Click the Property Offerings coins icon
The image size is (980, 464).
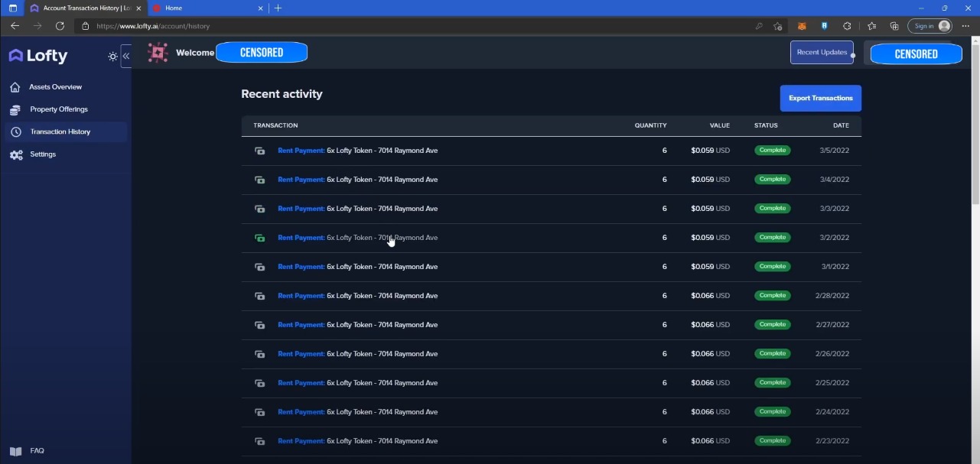coord(15,110)
